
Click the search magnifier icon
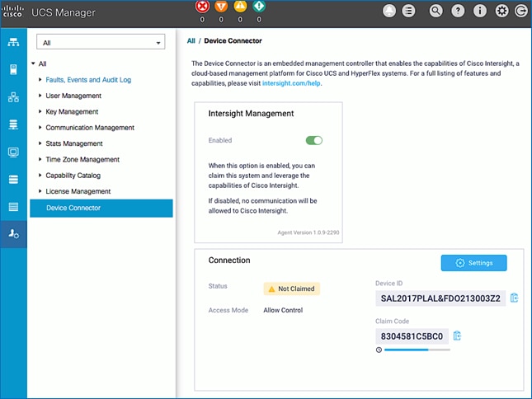(x=436, y=11)
